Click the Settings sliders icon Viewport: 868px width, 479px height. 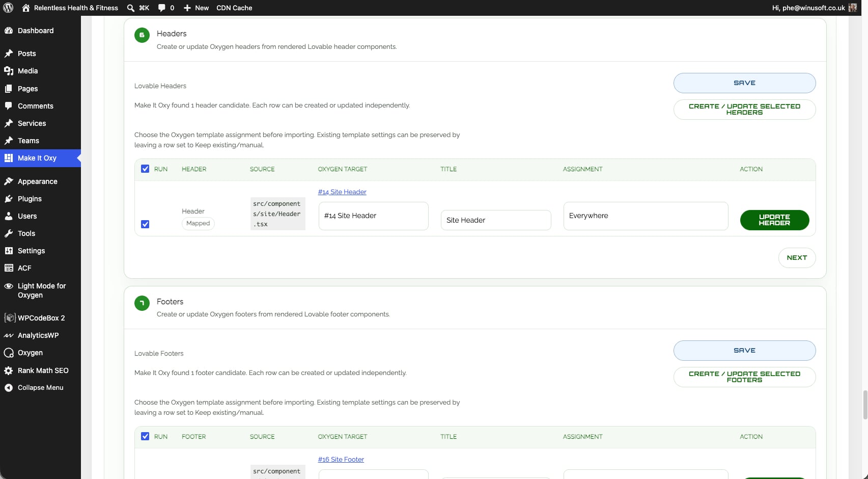9,251
